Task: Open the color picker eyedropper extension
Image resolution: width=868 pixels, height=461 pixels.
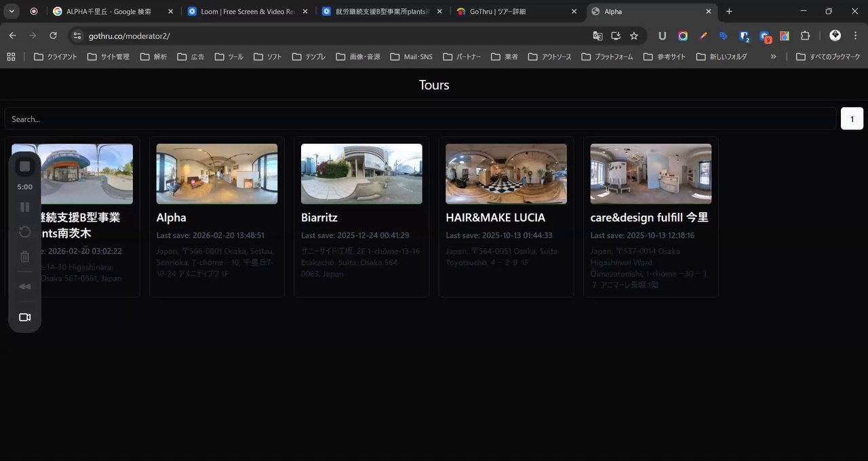Action: coord(703,36)
